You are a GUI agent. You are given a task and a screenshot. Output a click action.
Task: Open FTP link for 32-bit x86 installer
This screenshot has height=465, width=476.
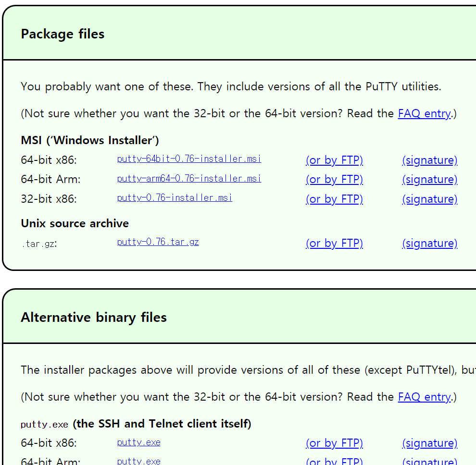coord(334,199)
